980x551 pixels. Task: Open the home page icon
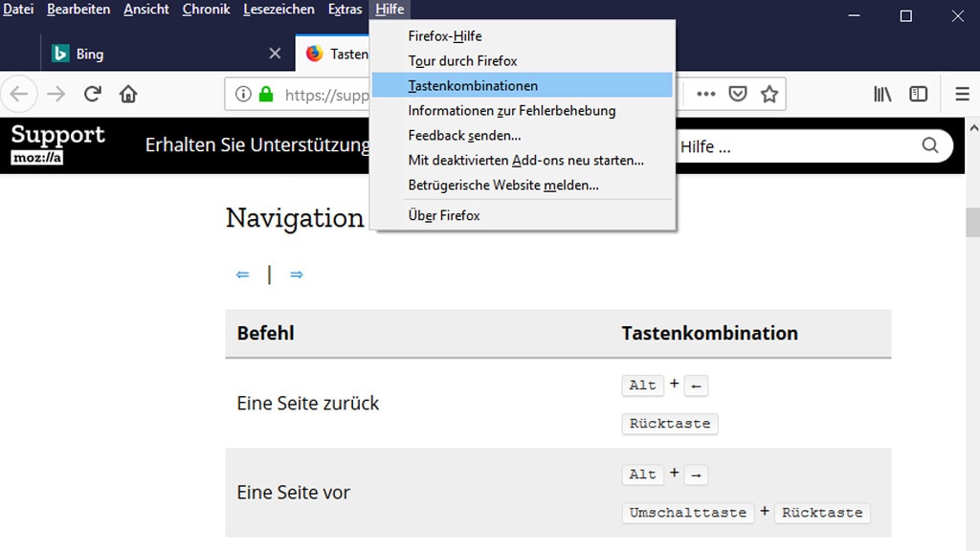point(128,95)
